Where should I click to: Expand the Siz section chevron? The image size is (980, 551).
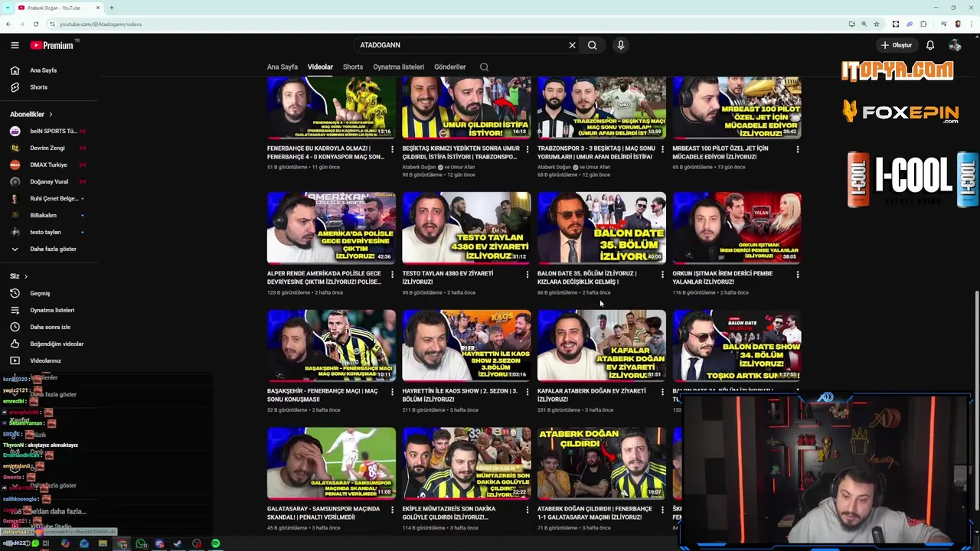click(25, 276)
